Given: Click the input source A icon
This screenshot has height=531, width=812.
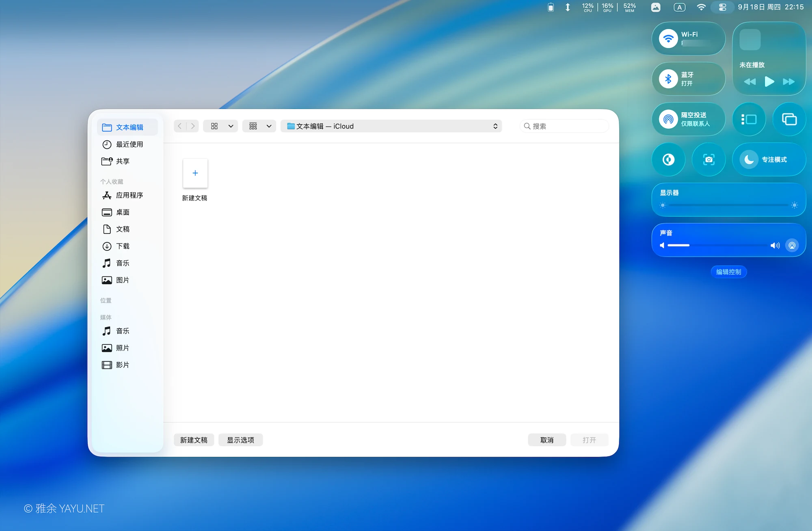Looking at the screenshot, I should click(x=679, y=7).
